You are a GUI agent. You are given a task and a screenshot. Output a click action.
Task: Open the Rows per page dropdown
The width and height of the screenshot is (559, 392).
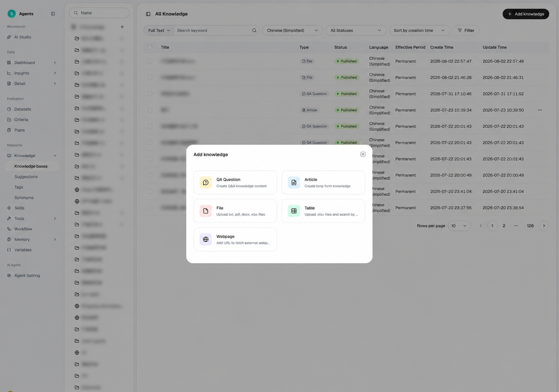click(459, 226)
